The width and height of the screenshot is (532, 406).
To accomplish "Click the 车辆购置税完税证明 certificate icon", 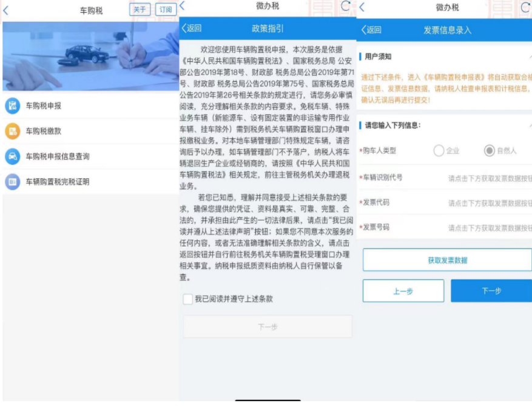I will (12, 182).
